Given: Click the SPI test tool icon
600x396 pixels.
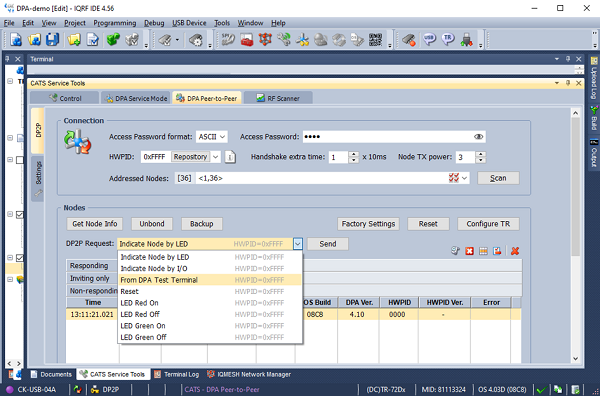Looking at the screenshot, I should (x=228, y=39).
